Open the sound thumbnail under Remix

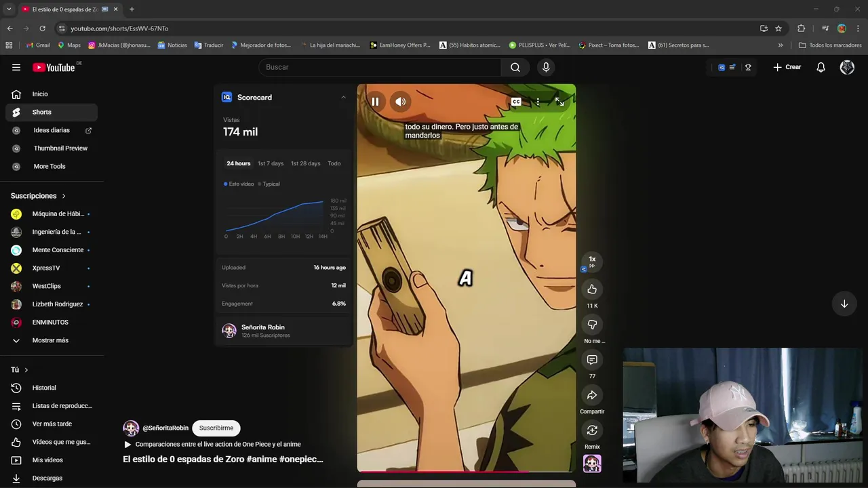[592, 464]
